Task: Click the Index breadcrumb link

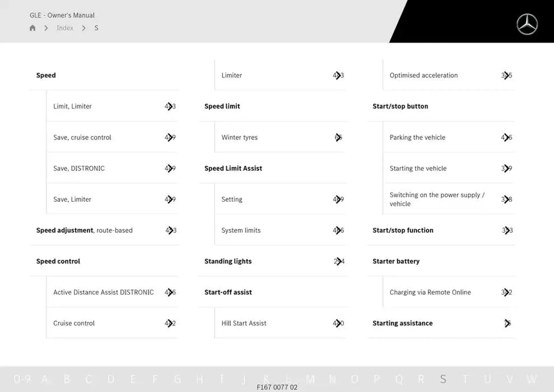Action: pyautogui.click(x=65, y=28)
